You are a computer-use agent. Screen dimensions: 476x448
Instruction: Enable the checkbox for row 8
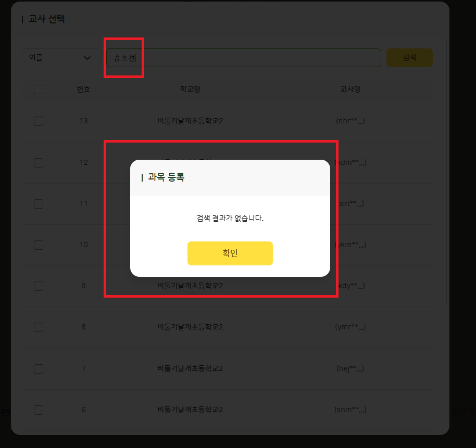[x=39, y=327]
